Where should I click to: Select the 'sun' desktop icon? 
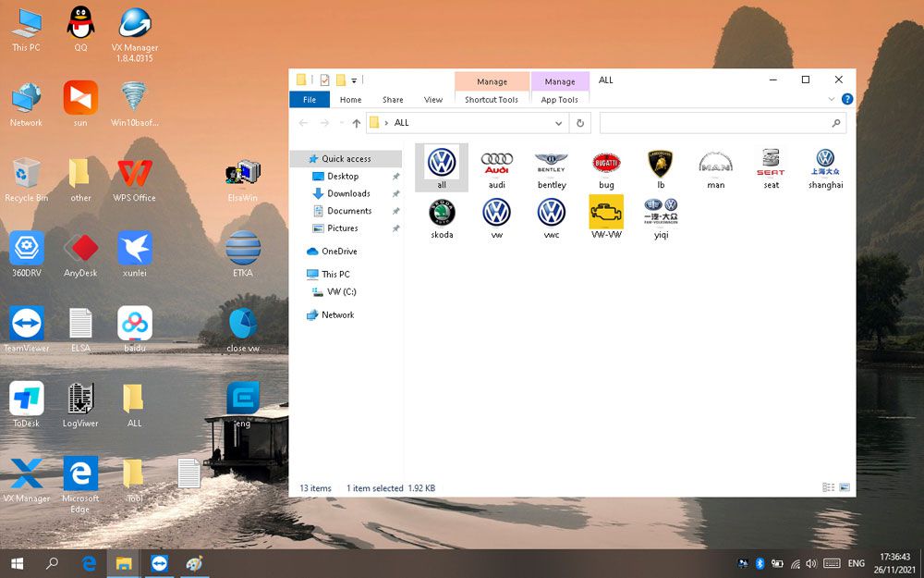[80, 104]
